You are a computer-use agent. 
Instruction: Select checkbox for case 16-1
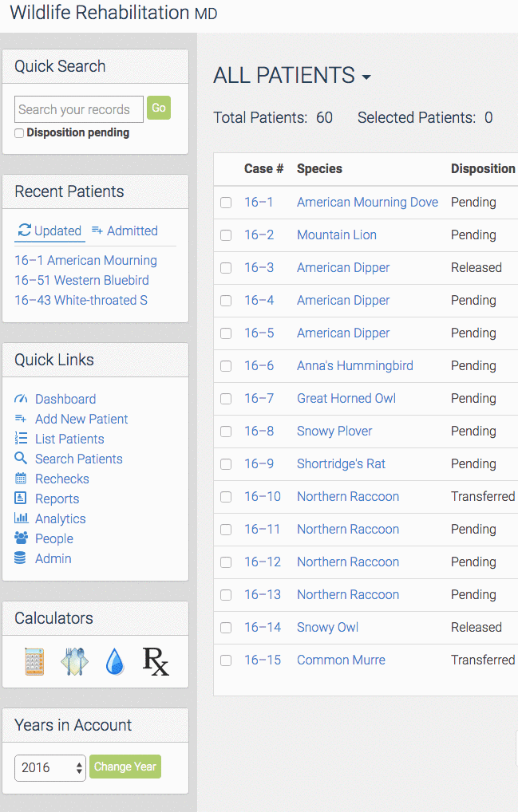point(226,203)
